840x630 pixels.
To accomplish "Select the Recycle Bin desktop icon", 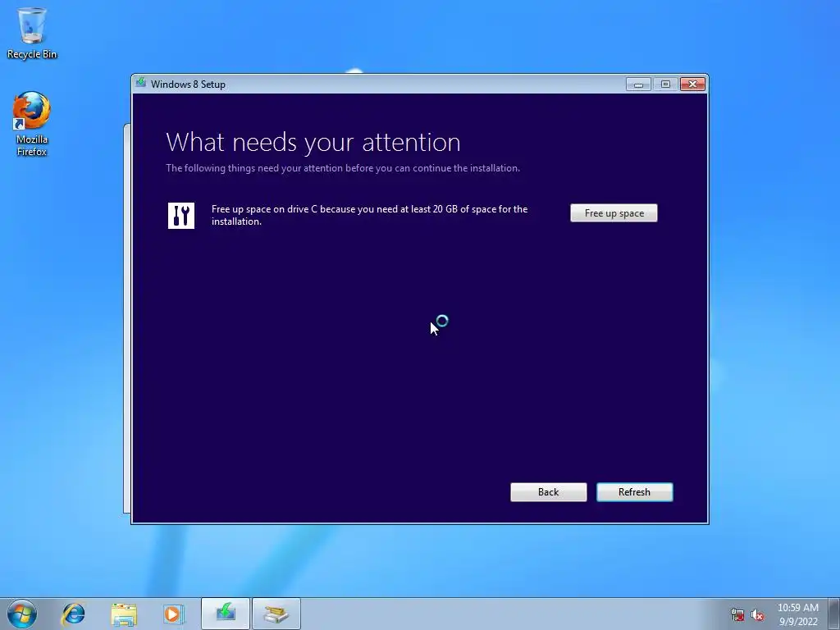I will pyautogui.click(x=32, y=33).
